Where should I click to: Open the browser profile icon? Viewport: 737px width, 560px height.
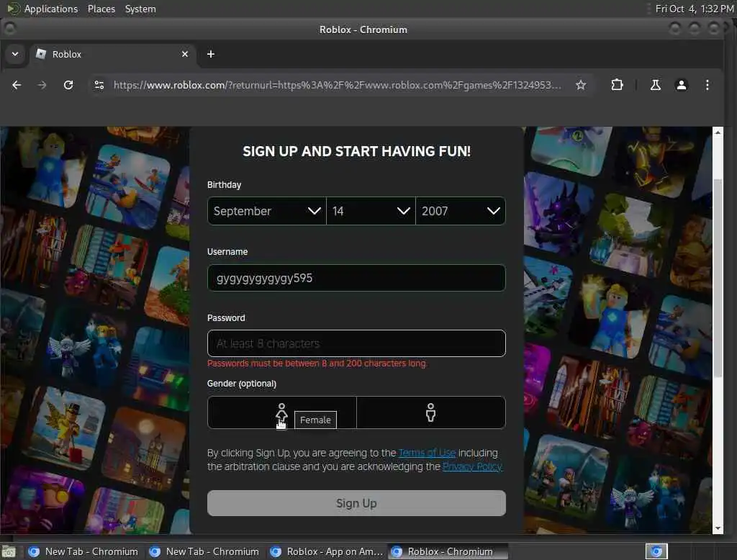click(x=681, y=85)
